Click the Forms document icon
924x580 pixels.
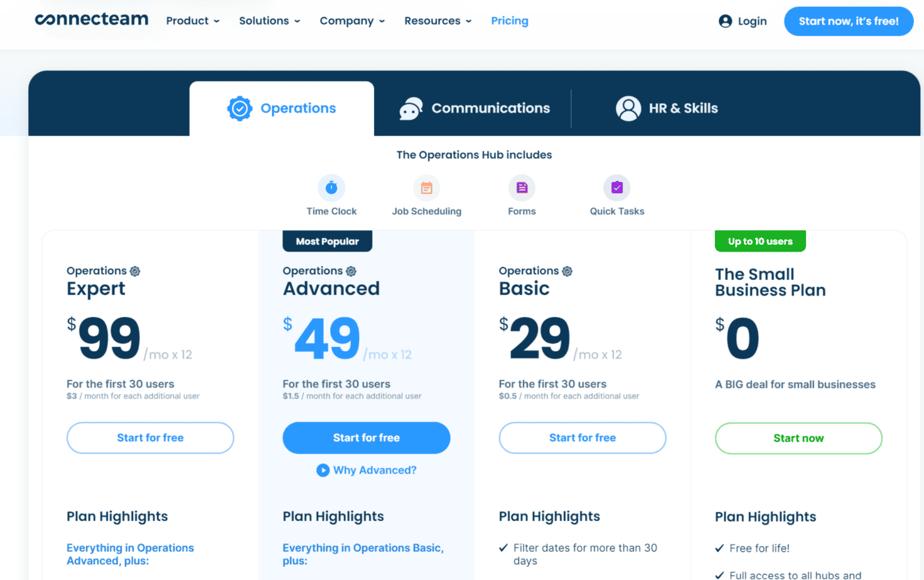(x=522, y=188)
